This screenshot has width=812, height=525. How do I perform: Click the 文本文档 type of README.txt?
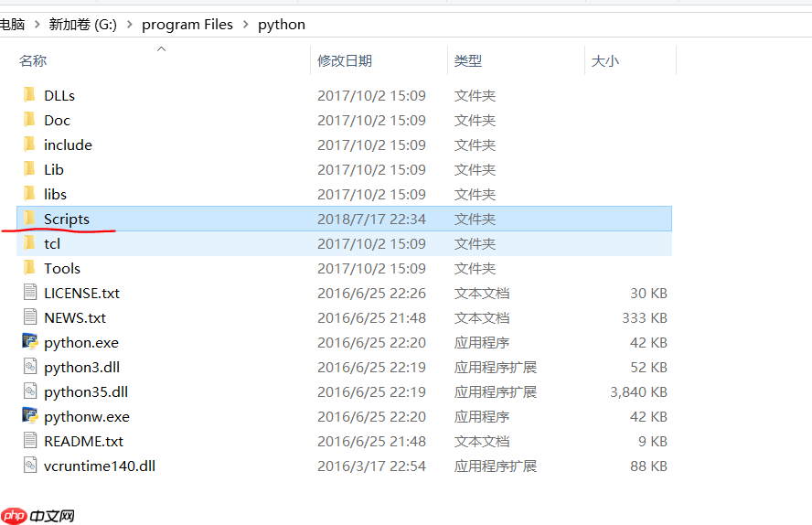pyautogui.click(x=482, y=442)
